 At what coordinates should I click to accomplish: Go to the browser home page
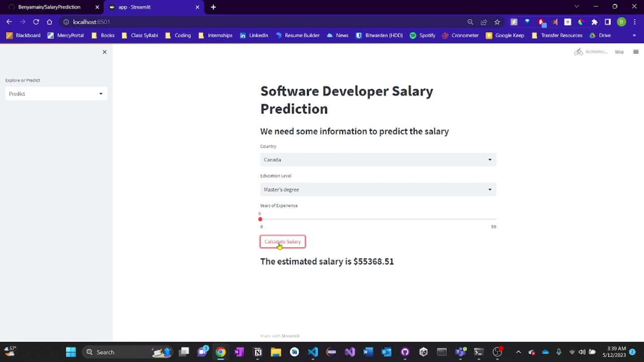click(x=49, y=22)
